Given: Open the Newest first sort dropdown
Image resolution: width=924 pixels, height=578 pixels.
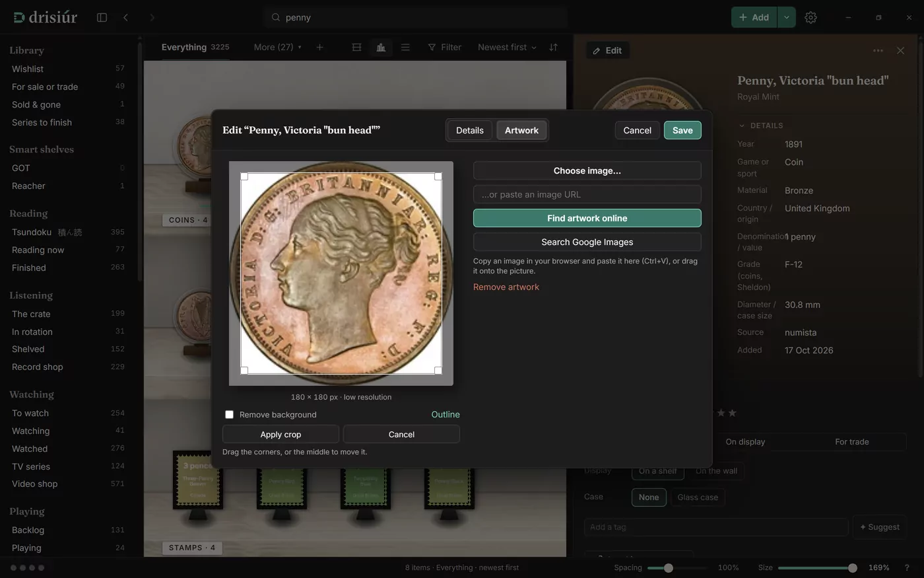Looking at the screenshot, I should (x=507, y=47).
